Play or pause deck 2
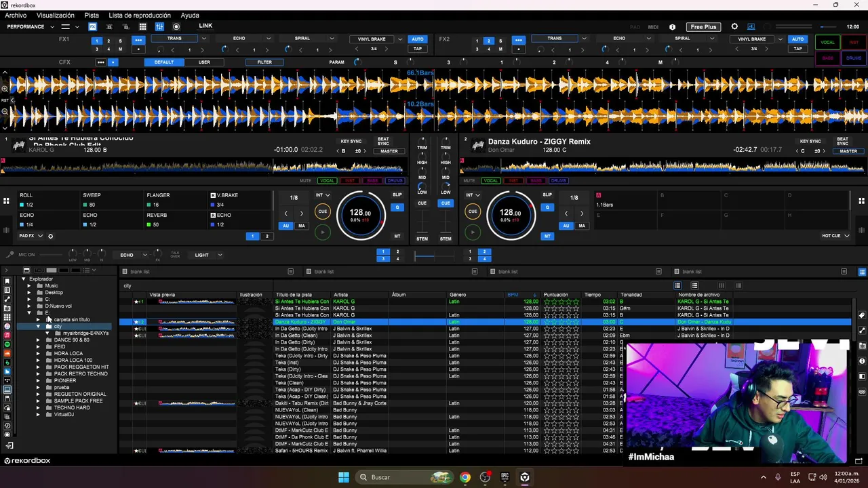Image resolution: width=868 pixels, height=488 pixels. [x=473, y=232]
